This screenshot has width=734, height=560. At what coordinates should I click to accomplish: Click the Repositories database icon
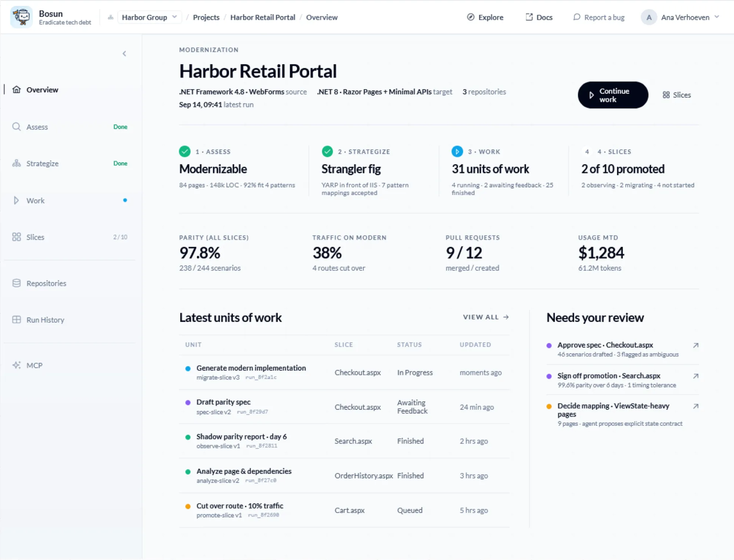point(16,283)
